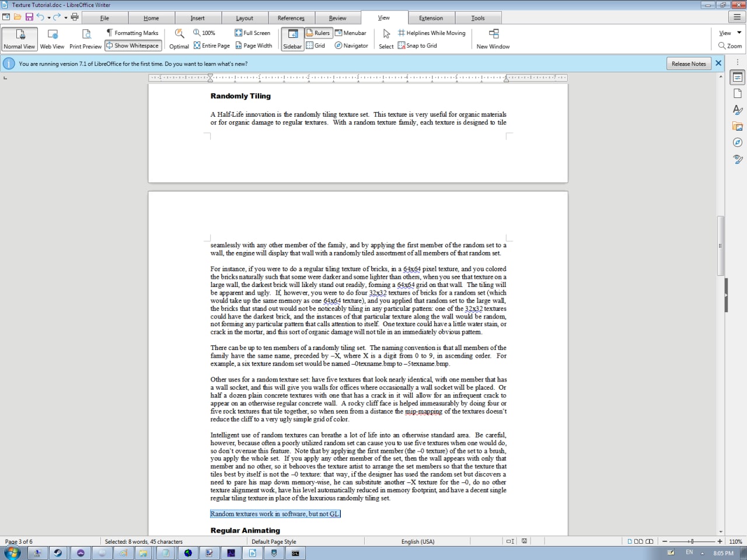Expand the Redo history dropdown
Screen dimensions: 747x560
click(66, 17)
